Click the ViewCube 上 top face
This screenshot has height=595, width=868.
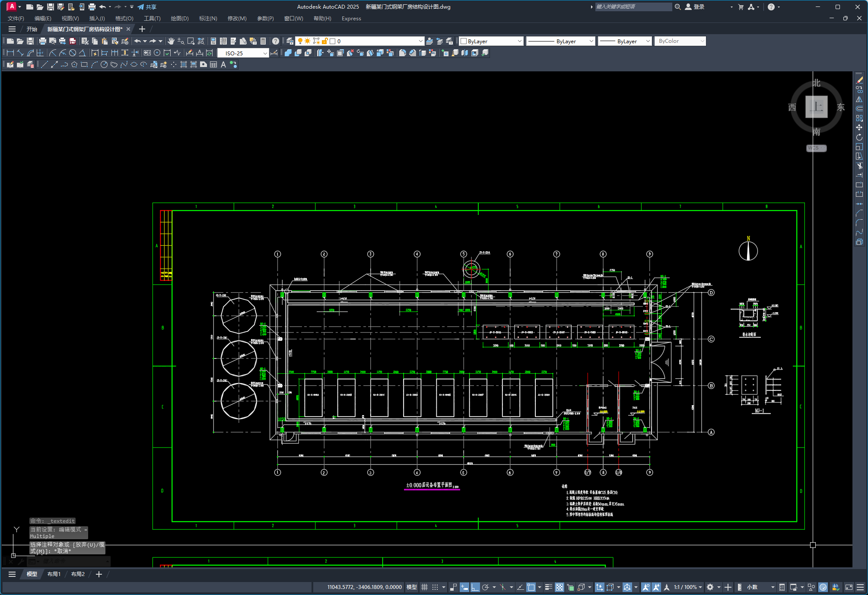816,107
